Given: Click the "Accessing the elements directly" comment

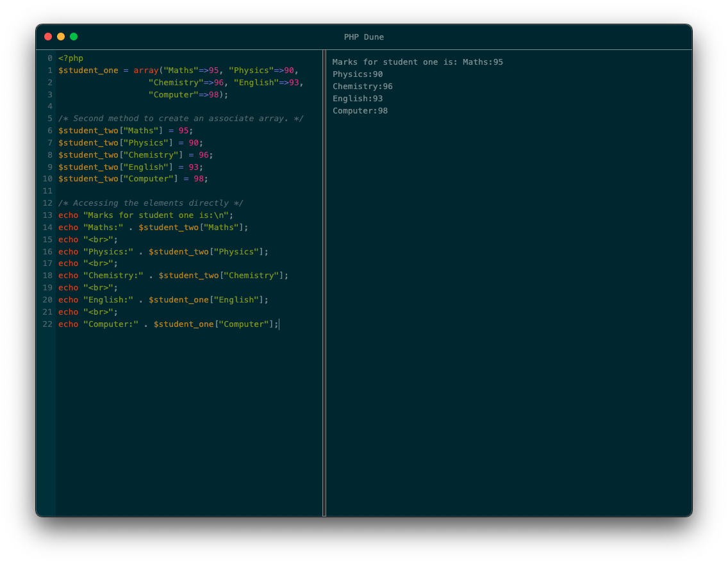Looking at the screenshot, I should tap(151, 203).
